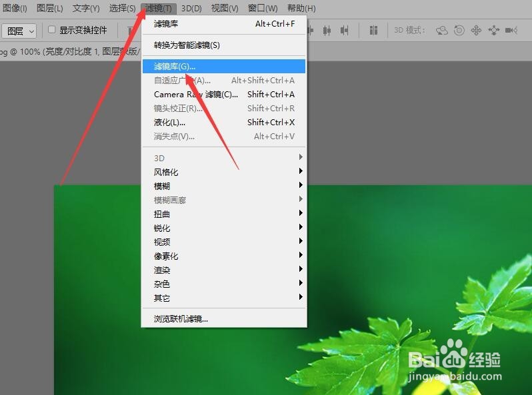Select the 3D camera zoom mode icon

coord(511,31)
